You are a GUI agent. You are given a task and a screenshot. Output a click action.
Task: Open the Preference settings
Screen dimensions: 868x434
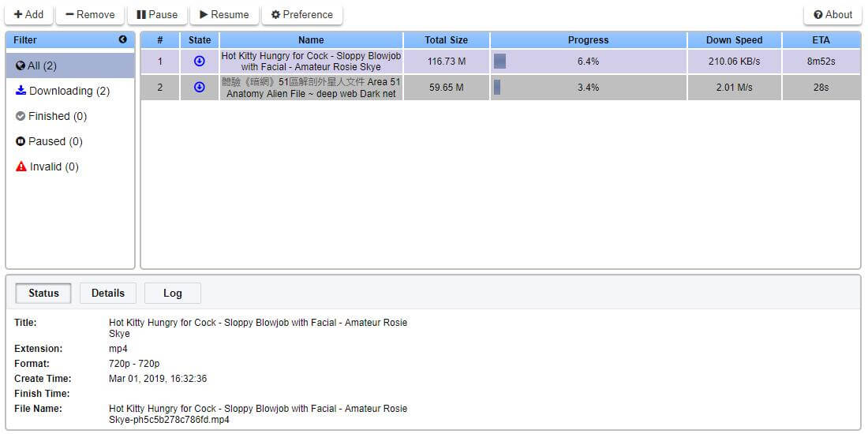click(x=302, y=15)
